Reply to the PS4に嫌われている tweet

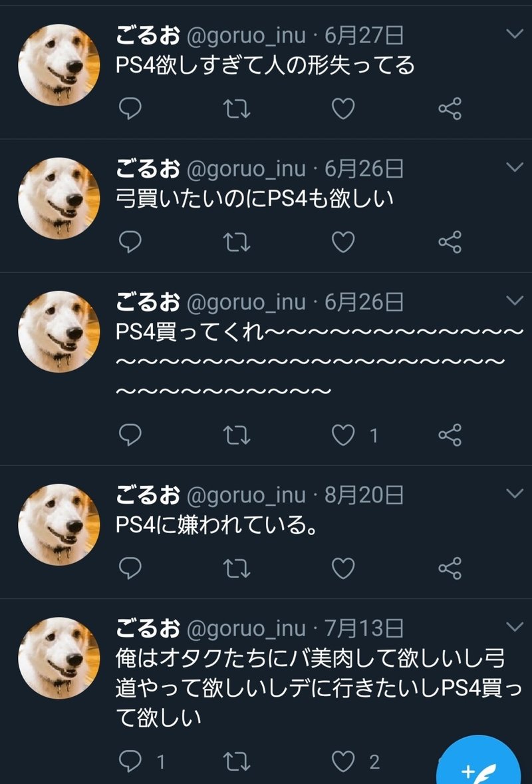tap(130, 568)
